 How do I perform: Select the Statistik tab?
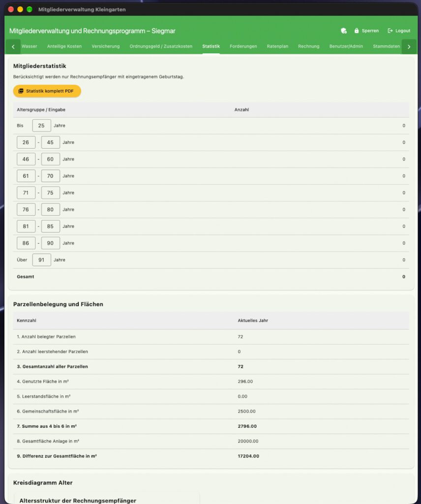[x=211, y=46]
